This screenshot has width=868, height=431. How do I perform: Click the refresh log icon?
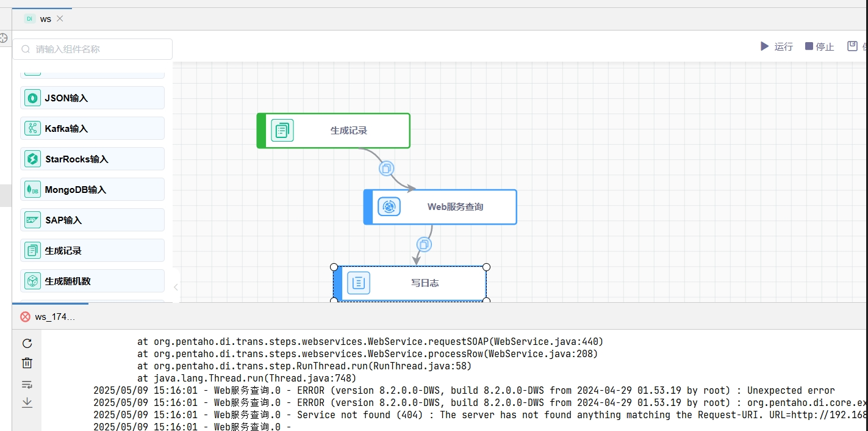pos(27,343)
